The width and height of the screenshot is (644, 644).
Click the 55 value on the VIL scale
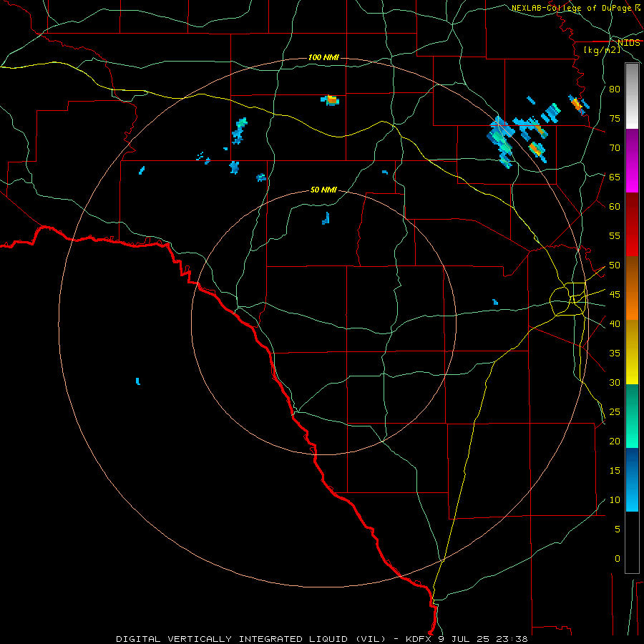[x=615, y=236]
